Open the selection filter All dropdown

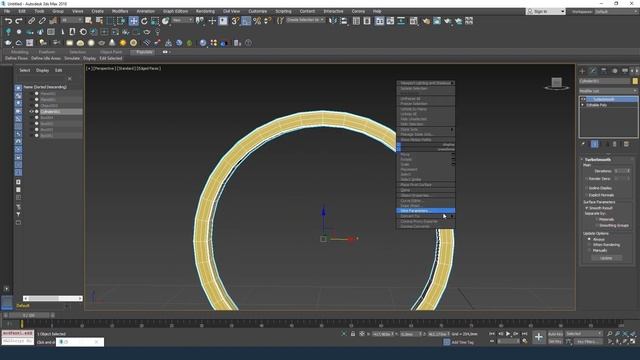click(x=72, y=20)
